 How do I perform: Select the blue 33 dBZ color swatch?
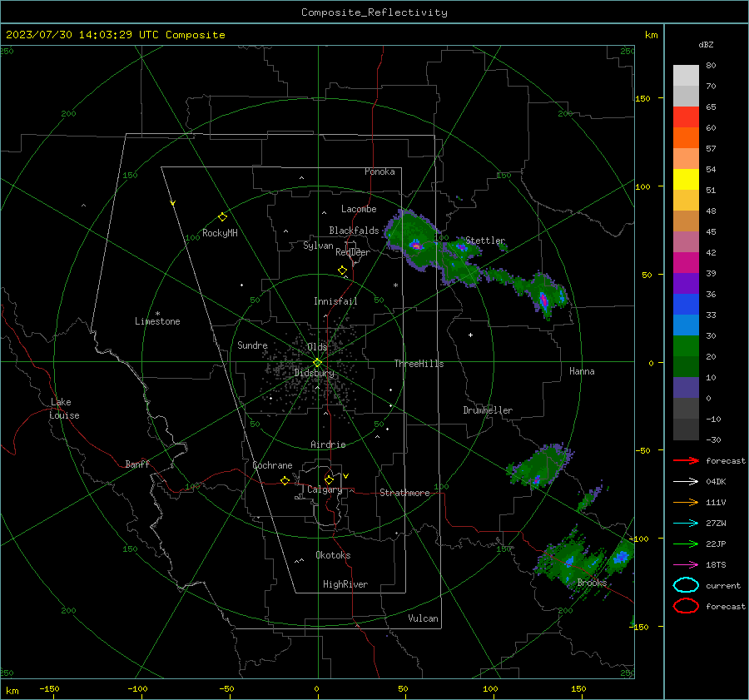click(686, 305)
